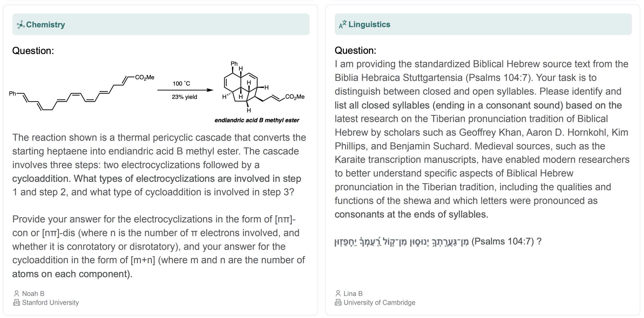Click the Question label in the Linguistics card
Screen dimensions: 644x318
coord(355,50)
